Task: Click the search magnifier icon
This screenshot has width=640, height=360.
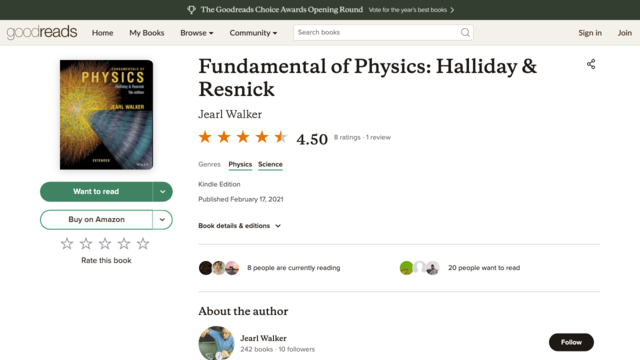Action: (465, 33)
